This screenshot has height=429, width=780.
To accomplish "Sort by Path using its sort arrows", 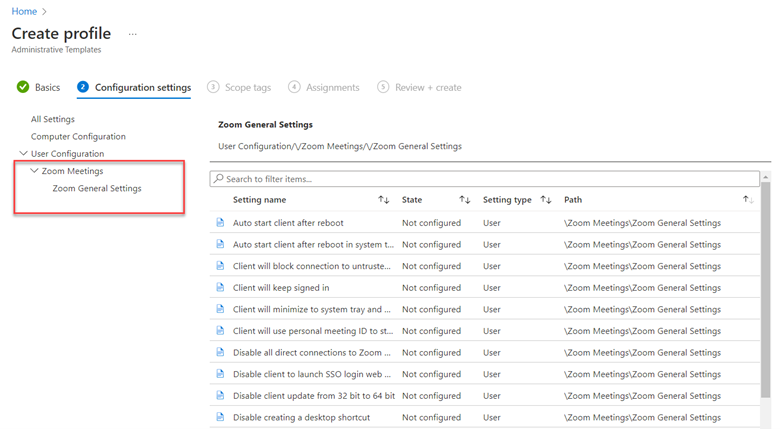I will [748, 200].
